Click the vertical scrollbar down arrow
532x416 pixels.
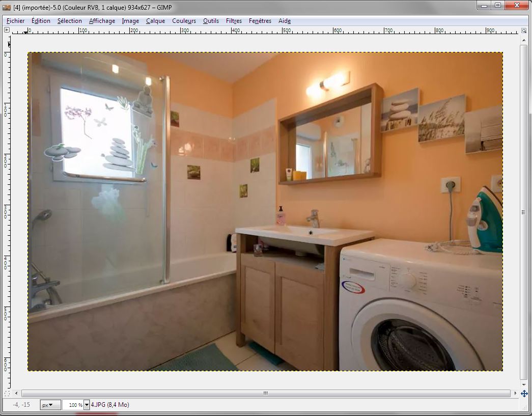click(x=524, y=385)
